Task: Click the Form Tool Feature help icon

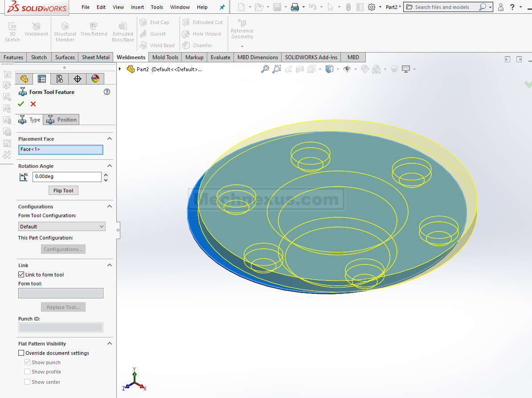Action: tap(106, 92)
